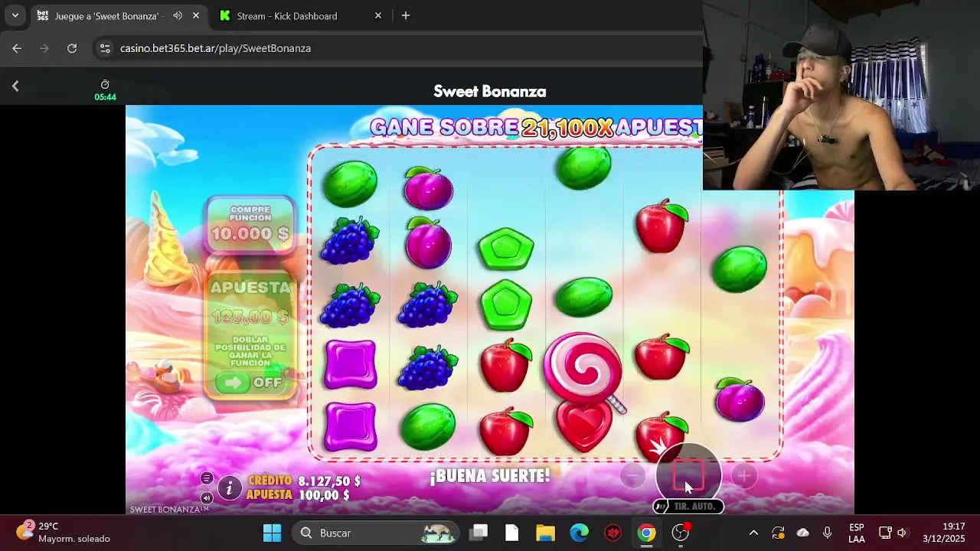View site information icon in address bar
Image resolution: width=980 pixels, height=551 pixels.
click(105, 48)
